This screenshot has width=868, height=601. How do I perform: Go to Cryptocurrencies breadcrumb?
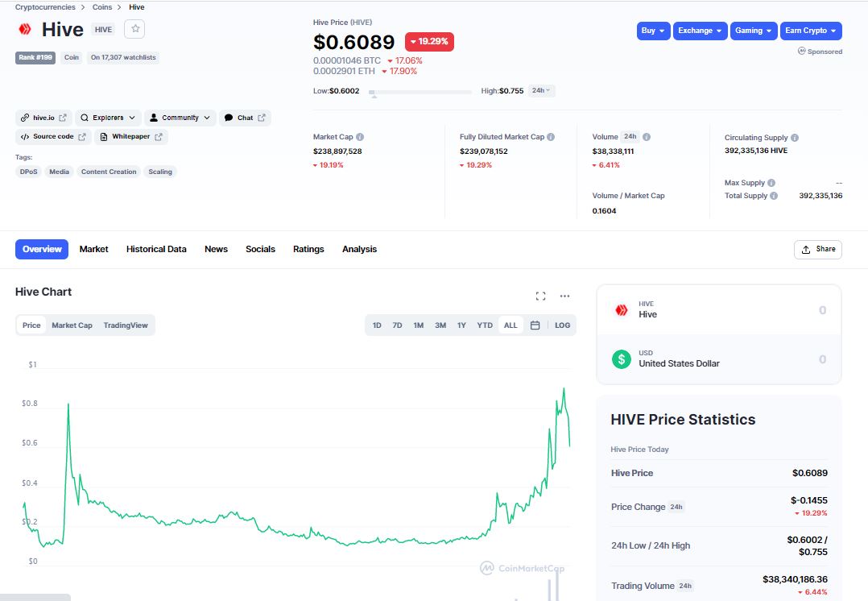(45, 7)
